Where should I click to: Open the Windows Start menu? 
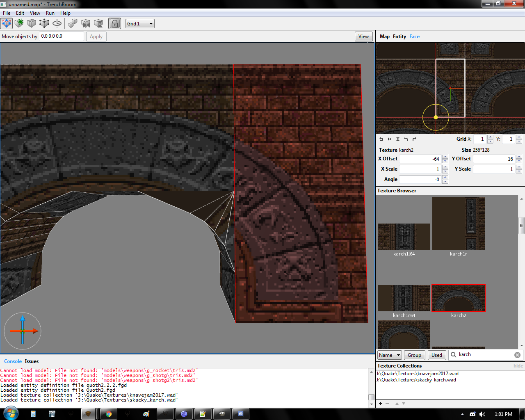(x=11, y=413)
